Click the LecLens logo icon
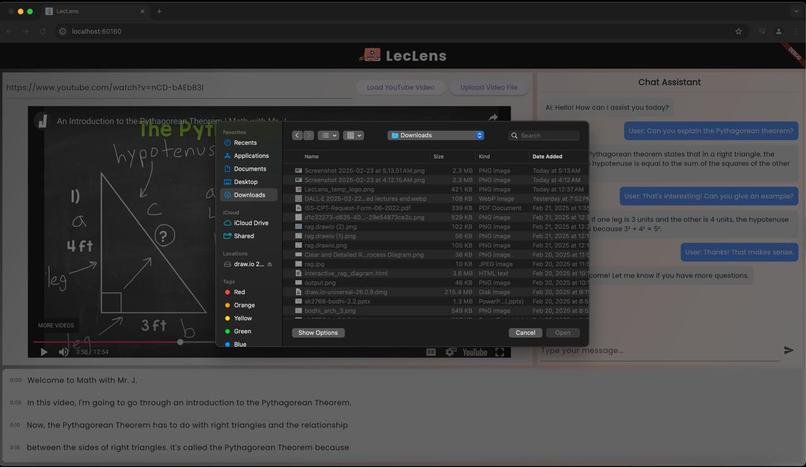This screenshot has width=806, height=467. (371, 55)
